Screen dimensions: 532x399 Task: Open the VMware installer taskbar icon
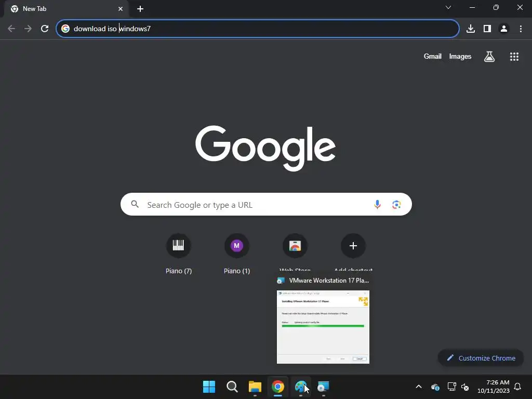(323, 387)
